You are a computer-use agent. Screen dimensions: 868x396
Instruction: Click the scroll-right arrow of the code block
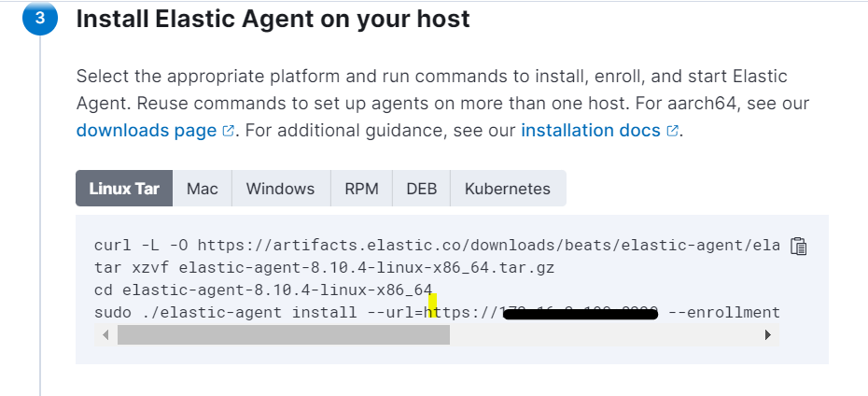coord(768,334)
